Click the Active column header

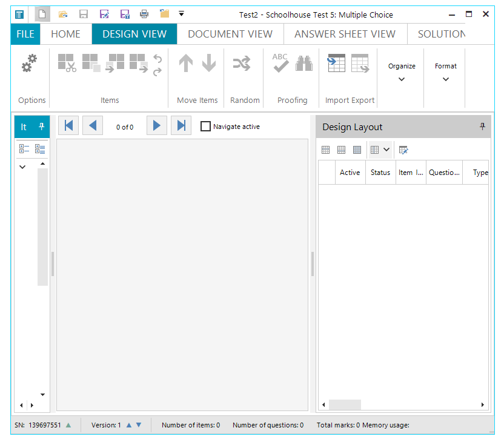(350, 173)
